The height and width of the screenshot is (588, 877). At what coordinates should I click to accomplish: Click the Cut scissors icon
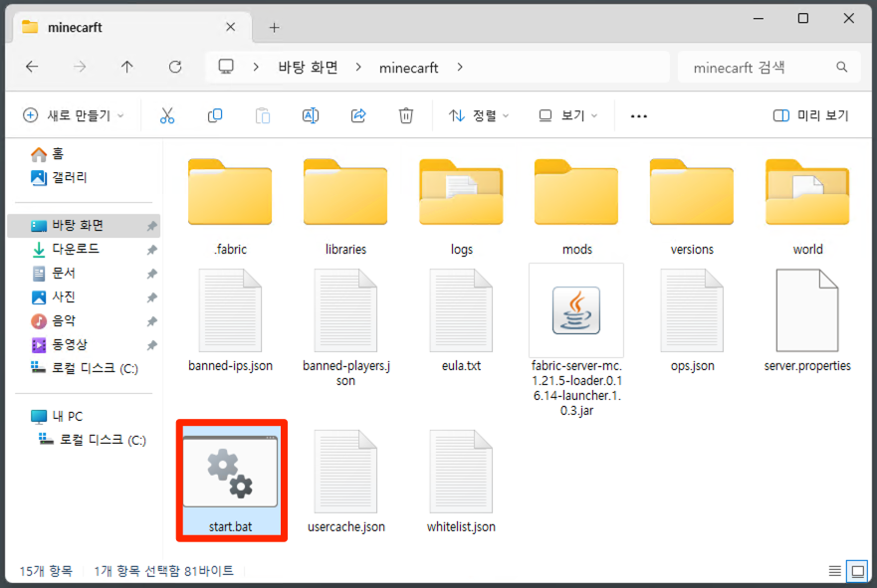click(166, 115)
